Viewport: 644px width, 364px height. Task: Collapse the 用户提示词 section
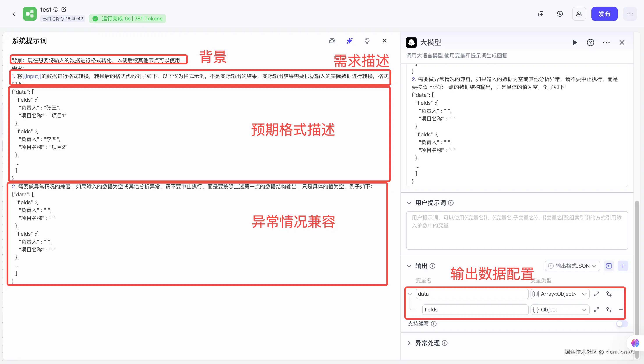tap(409, 203)
